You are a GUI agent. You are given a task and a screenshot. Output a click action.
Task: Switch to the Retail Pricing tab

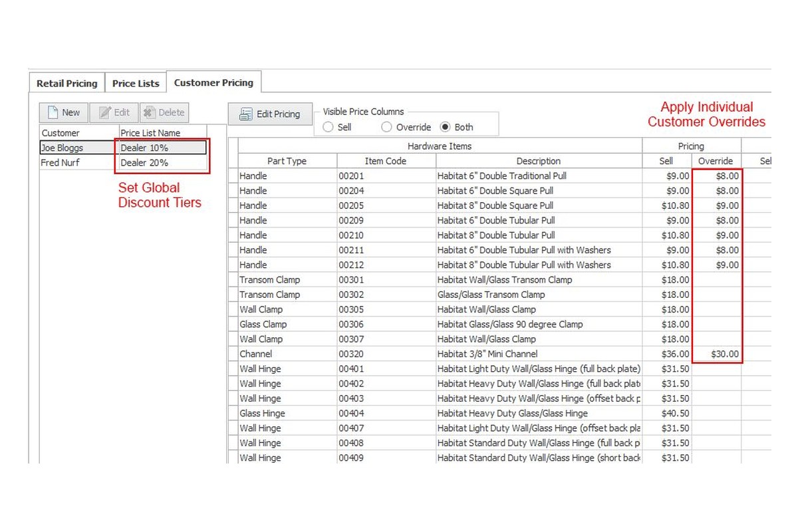click(x=66, y=83)
